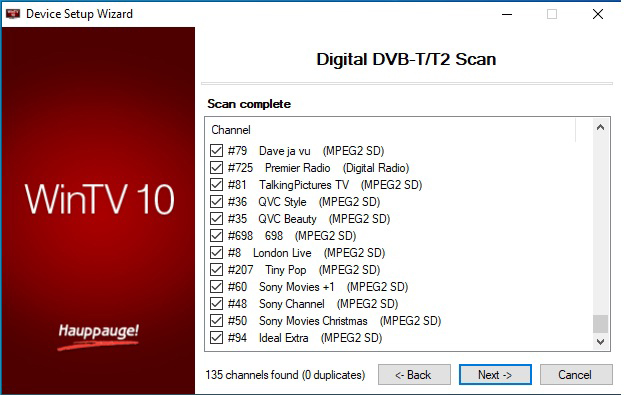This screenshot has height=395, width=624.
Task: Click the '135 channels found (0 duplicates)' status text
Action: tap(285, 375)
